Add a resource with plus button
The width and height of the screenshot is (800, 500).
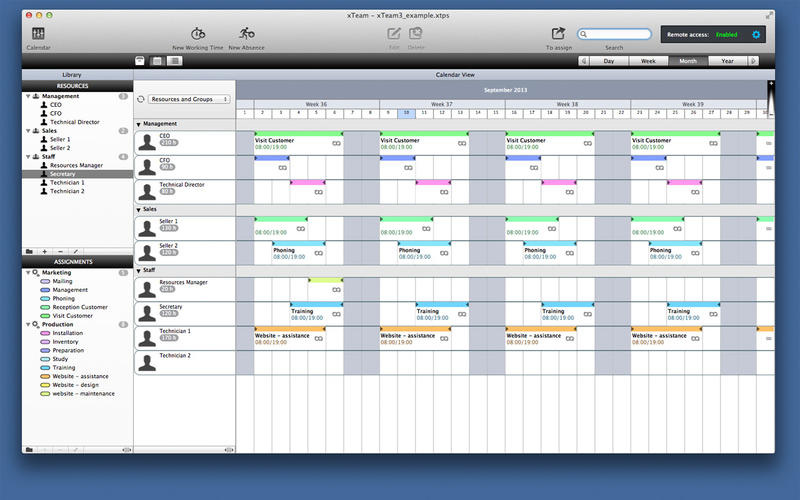[x=45, y=252]
